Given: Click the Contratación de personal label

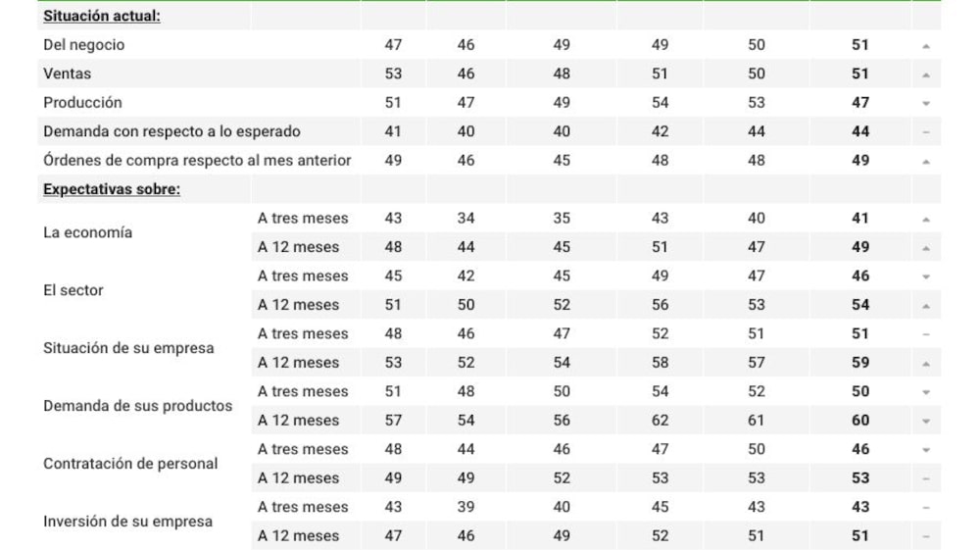Looking at the screenshot, I should pyautogui.click(x=130, y=464).
